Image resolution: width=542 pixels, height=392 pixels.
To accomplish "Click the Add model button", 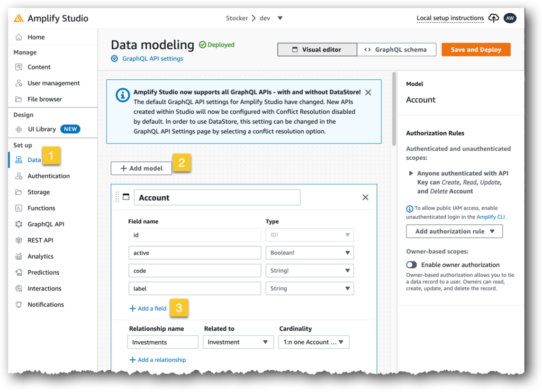I will pos(141,168).
